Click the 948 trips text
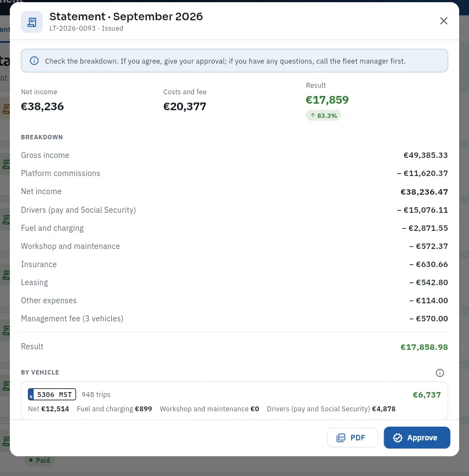The image size is (469, 476). (x=96, y=394)
